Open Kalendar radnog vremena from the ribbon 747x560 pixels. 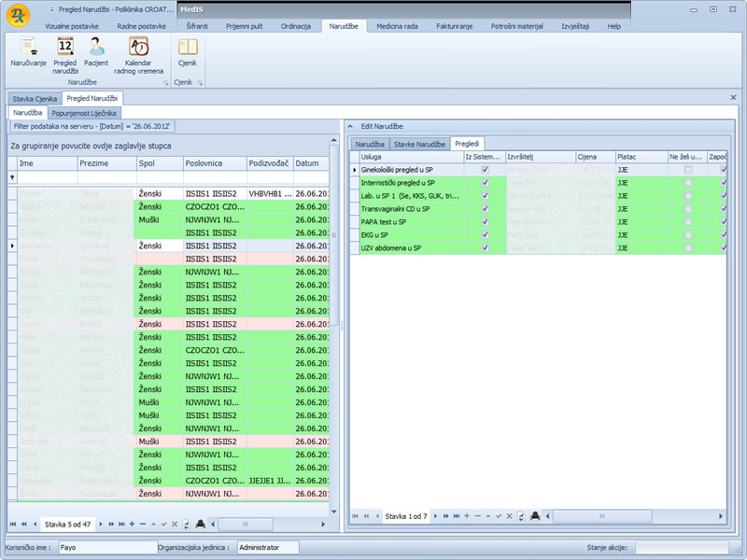point(138,55)
